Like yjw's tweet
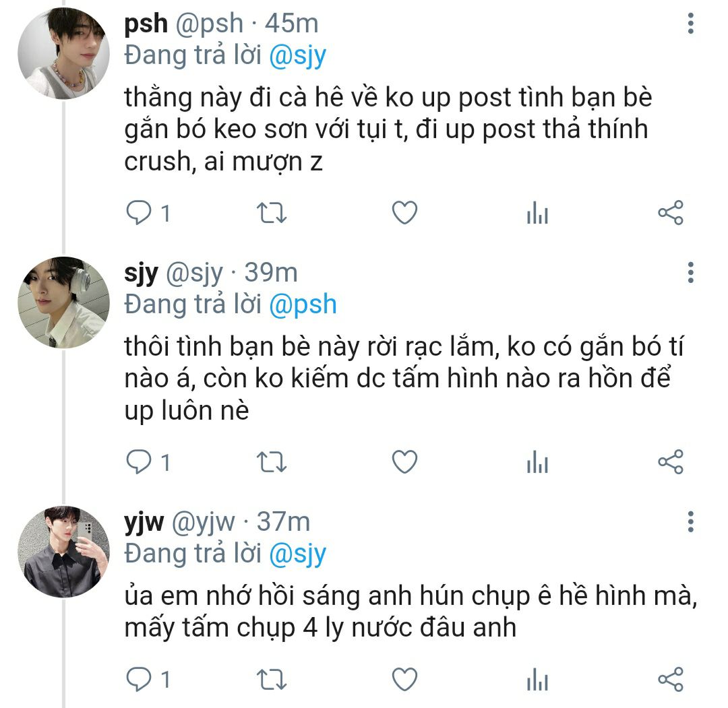The height and width of the screenshot is (708, 728). (404, 679)
